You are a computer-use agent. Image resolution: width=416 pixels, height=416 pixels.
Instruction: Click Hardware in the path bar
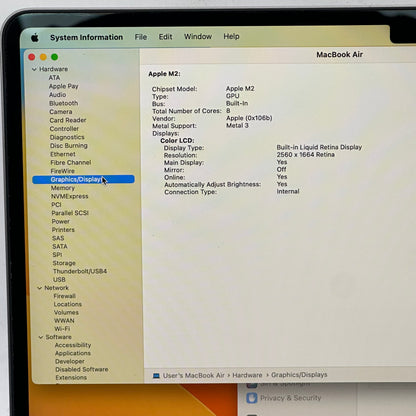pos(247,375)
